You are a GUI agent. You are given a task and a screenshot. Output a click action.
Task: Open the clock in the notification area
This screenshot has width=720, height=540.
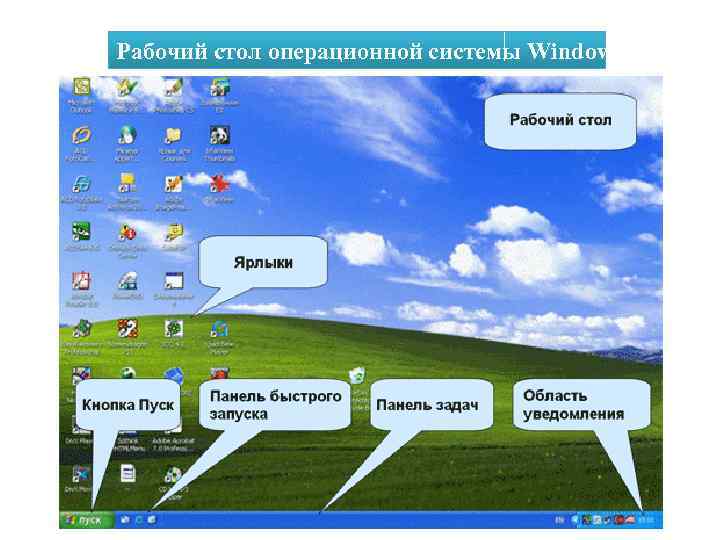[x=647, y=520]
